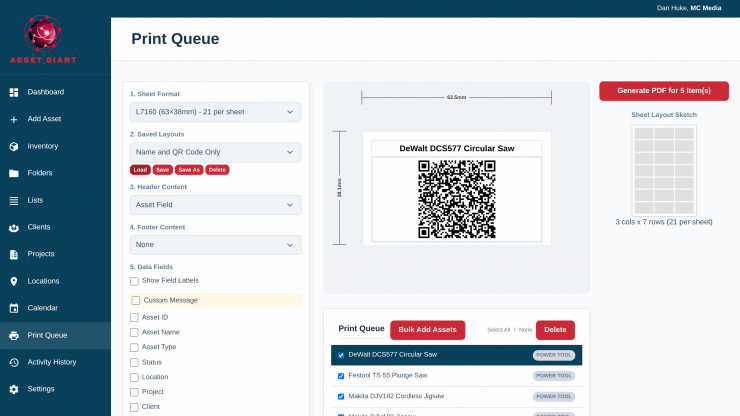Screen dimensions: 740x416
Task: Open Locations from the sidebar
Action: pos(43,281)
